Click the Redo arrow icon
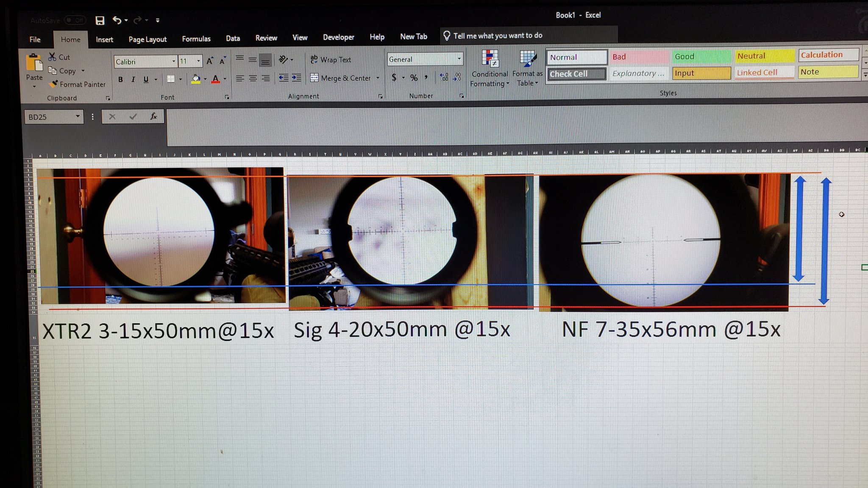This screenshot has width=868, height=488. tap(137, 20)
